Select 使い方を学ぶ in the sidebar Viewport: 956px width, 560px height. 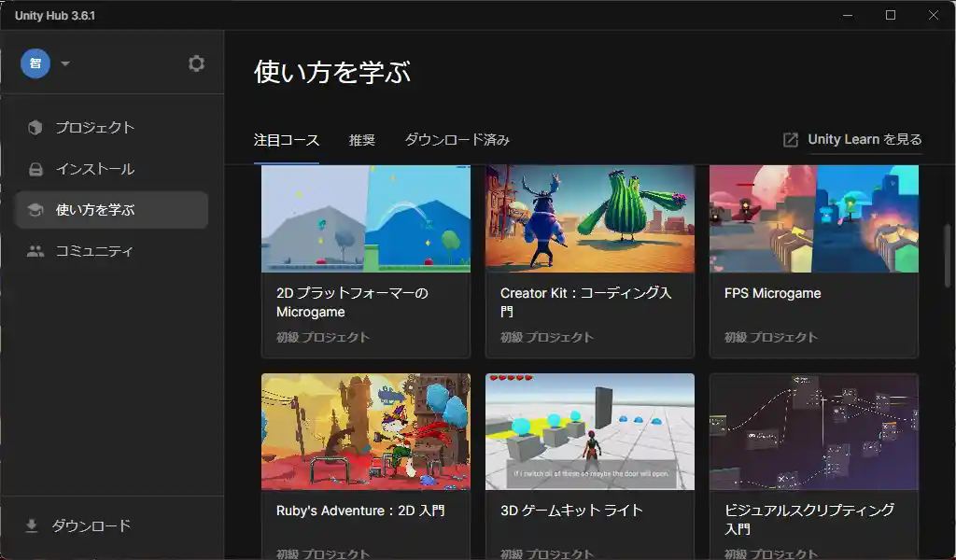click(x=112, y=210)
